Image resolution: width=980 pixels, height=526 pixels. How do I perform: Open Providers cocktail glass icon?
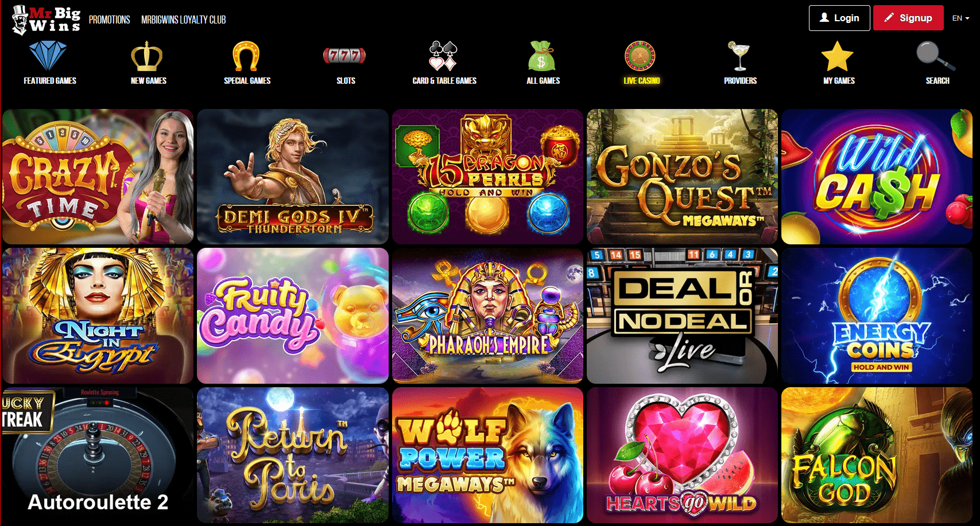739,56
